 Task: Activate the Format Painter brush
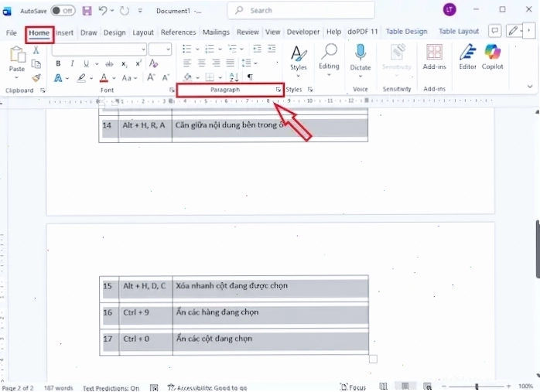[x=36, y=78]
